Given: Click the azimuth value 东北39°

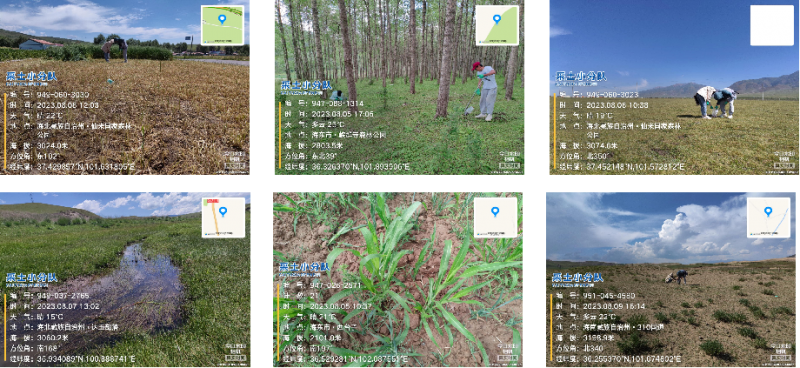Looking at the screenshot, I should point(325,156).
